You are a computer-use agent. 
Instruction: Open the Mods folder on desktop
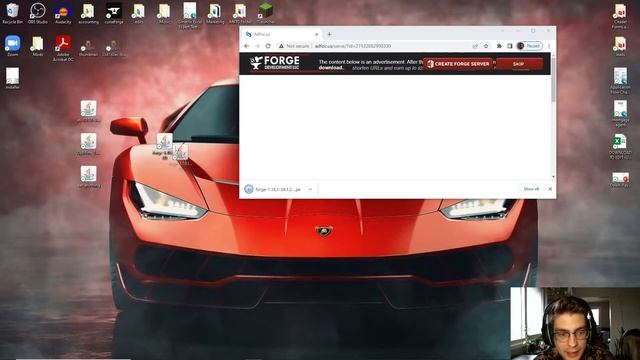38,45
